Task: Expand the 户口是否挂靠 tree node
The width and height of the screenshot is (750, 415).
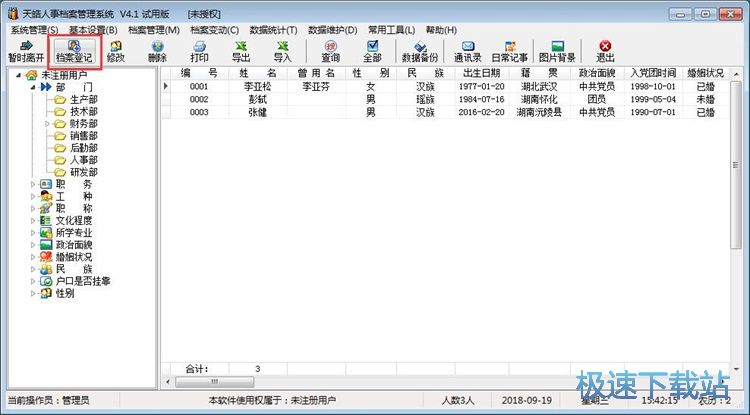Action: pos(33,281)
